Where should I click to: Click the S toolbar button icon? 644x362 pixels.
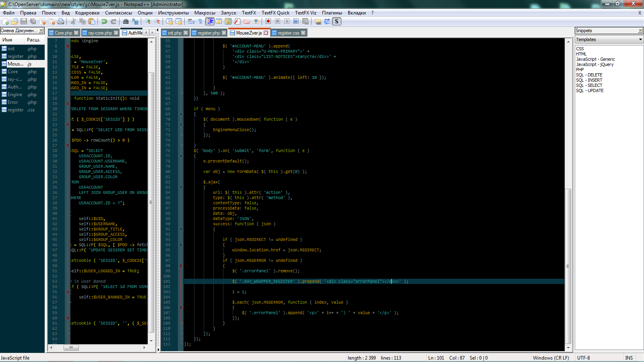point(337,21)
